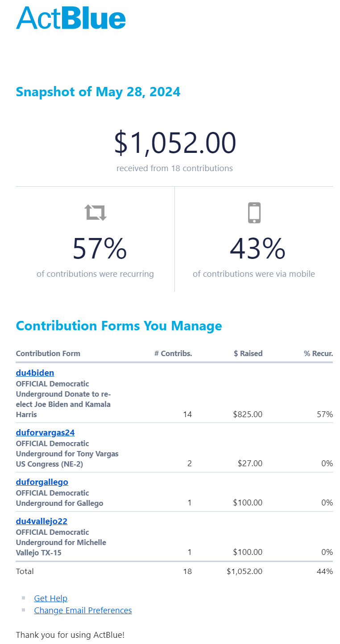Click the mobile phone icon
340x644 pixels.
[254, 213]
